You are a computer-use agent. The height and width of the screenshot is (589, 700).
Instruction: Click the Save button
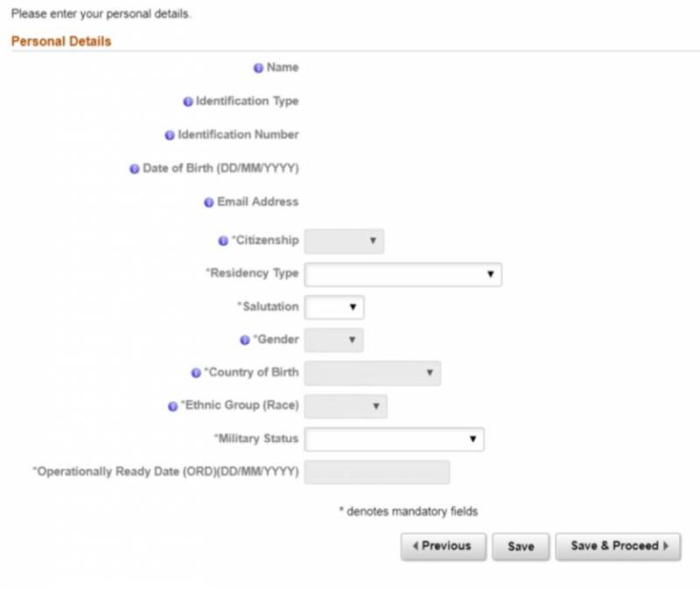pos(520,546)
